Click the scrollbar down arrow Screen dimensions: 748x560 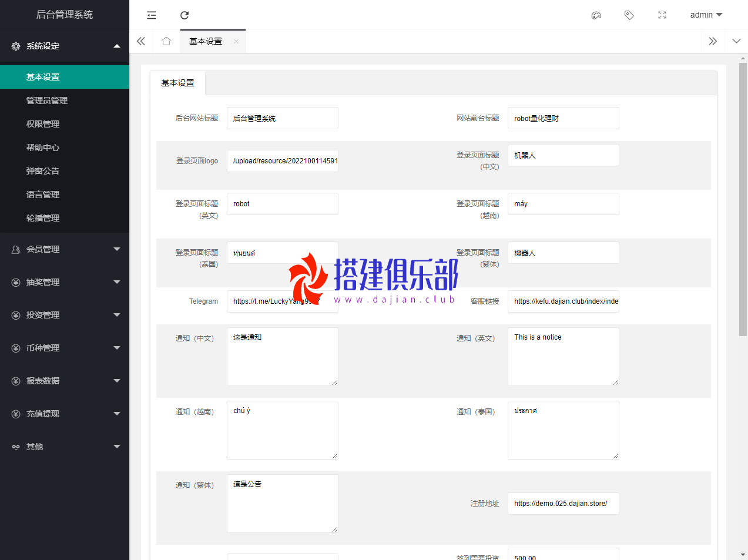743,555
